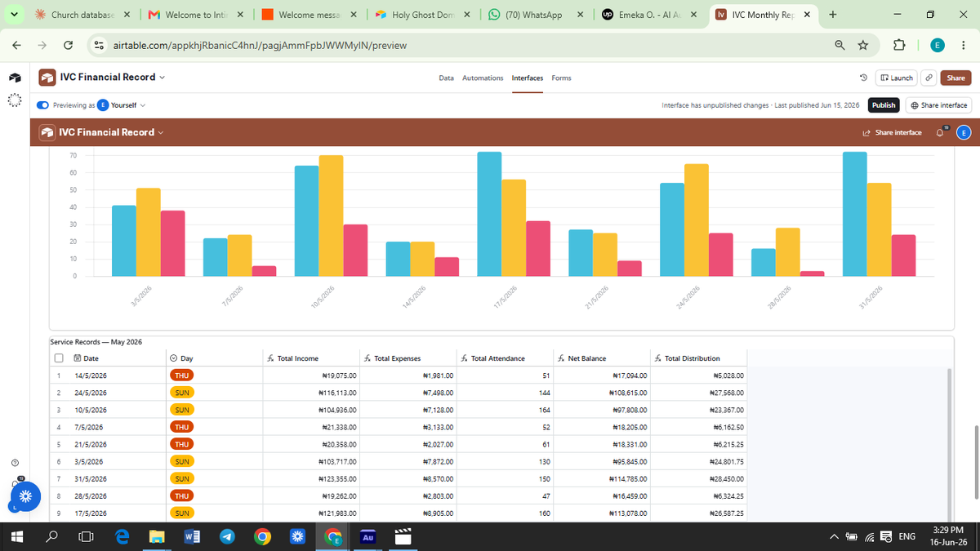Click the Total Income column header
The image size is (980, 551).
[311, 358]
